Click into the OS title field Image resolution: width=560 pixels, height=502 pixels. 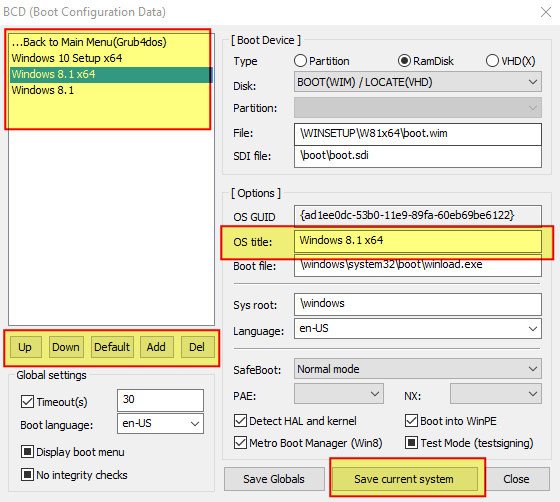coord(418,241)
